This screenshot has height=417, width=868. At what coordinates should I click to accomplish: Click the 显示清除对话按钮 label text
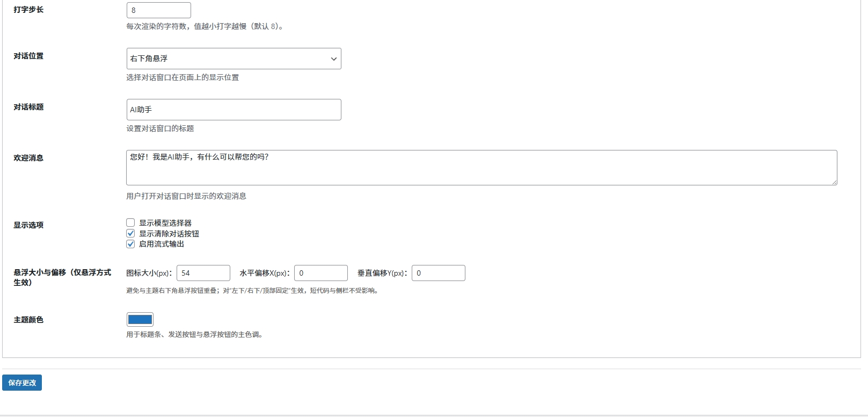[169, 234]
